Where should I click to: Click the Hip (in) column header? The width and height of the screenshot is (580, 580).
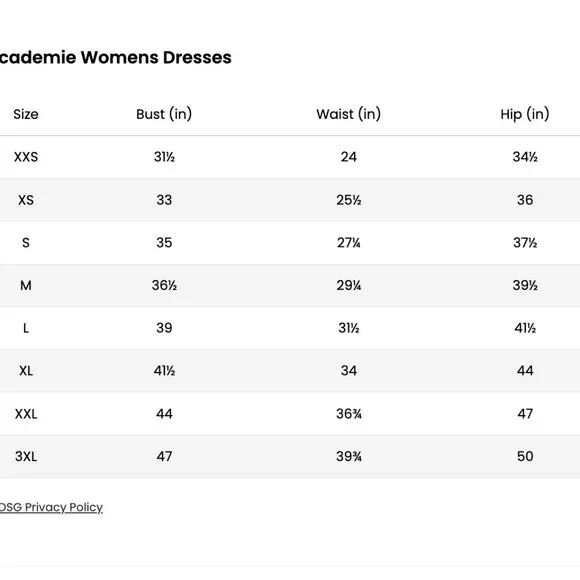[525, 114]
